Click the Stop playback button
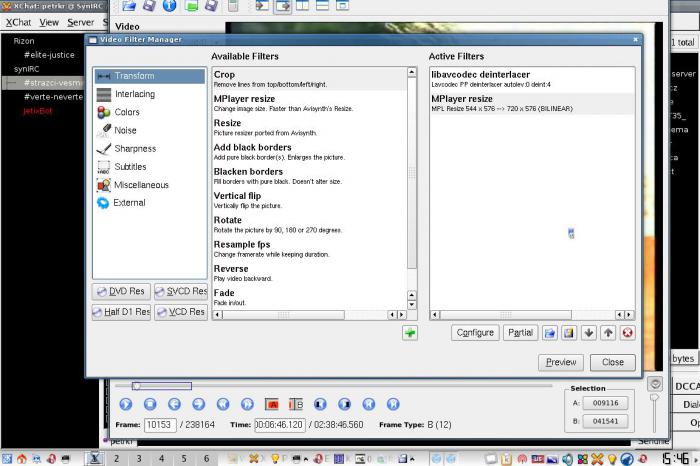Screen dimensions: 700x466 tap(150, 404)
